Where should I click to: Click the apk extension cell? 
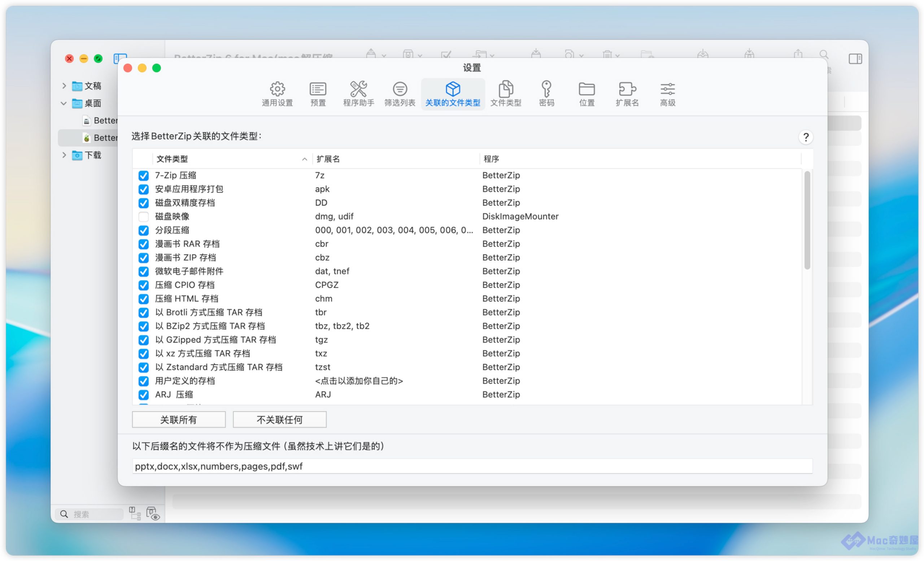click(322, 189)
